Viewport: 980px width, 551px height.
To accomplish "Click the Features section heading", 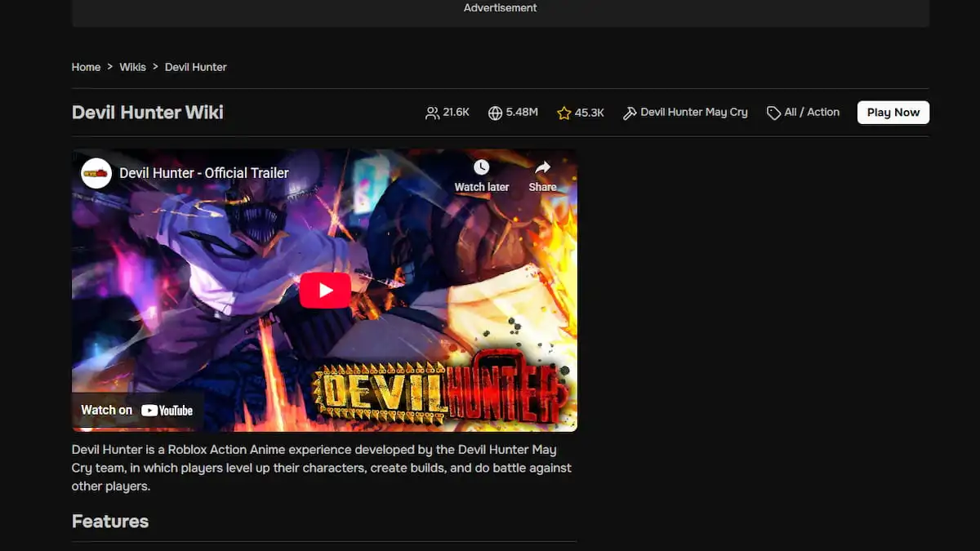I will [x=110, y=521].
